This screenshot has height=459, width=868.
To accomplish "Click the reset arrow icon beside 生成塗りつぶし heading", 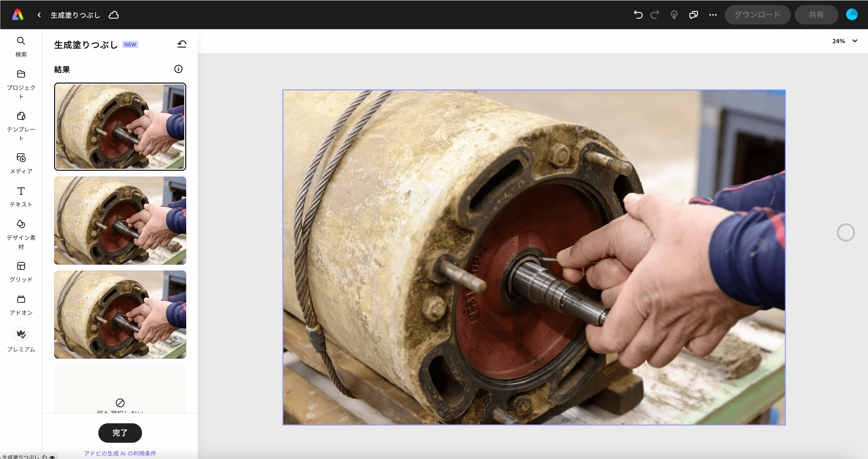I will [182, 44].
